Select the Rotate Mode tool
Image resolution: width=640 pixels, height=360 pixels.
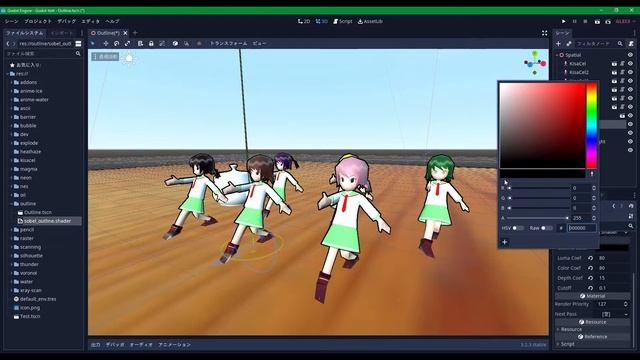click(116, 43)
